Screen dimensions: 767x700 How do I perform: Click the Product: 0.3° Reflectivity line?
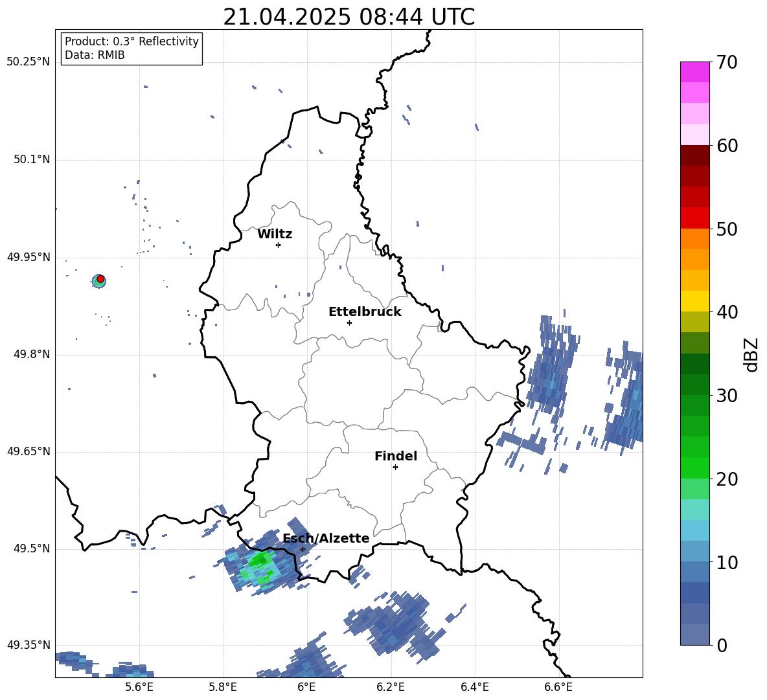[132, 41]
